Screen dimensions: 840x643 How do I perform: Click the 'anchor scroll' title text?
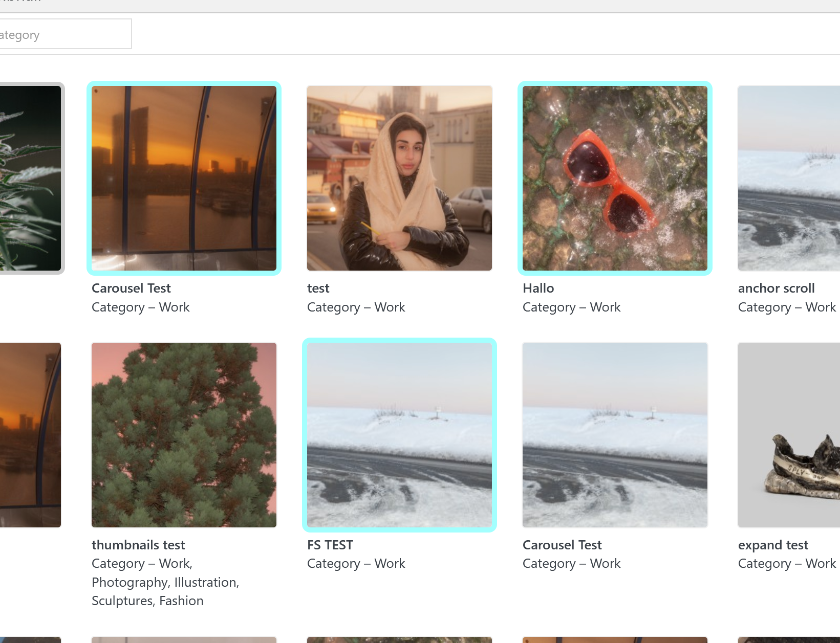coord(776,289)
